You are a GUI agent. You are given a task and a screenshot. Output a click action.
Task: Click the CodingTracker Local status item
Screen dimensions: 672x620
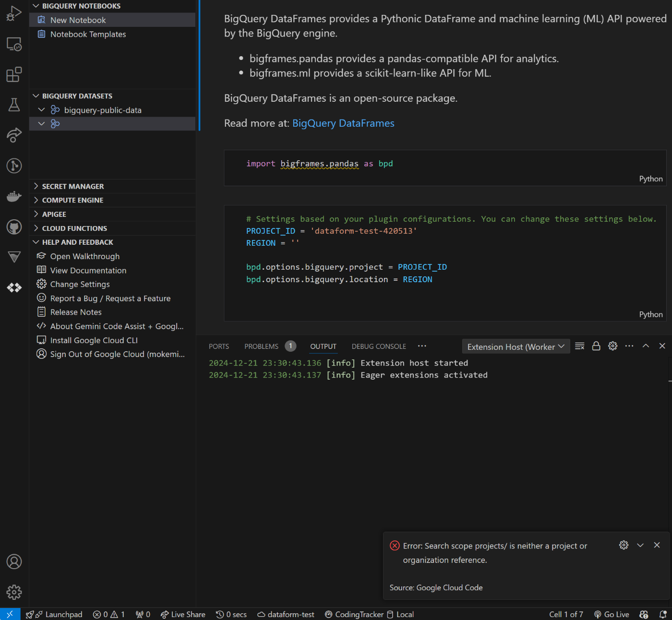369,614
